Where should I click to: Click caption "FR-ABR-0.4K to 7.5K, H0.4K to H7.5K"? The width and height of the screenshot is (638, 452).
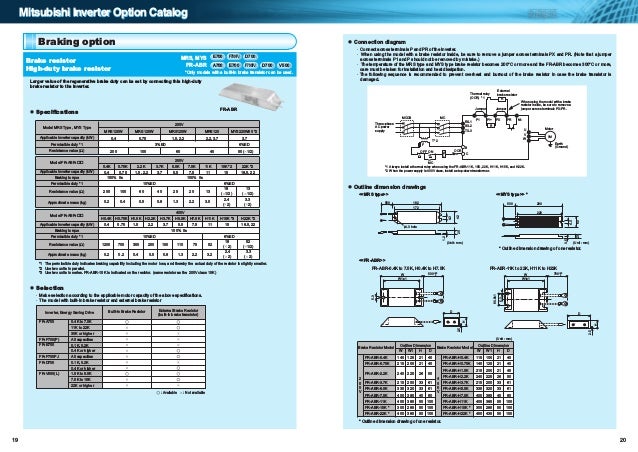(x=408, y=269)
